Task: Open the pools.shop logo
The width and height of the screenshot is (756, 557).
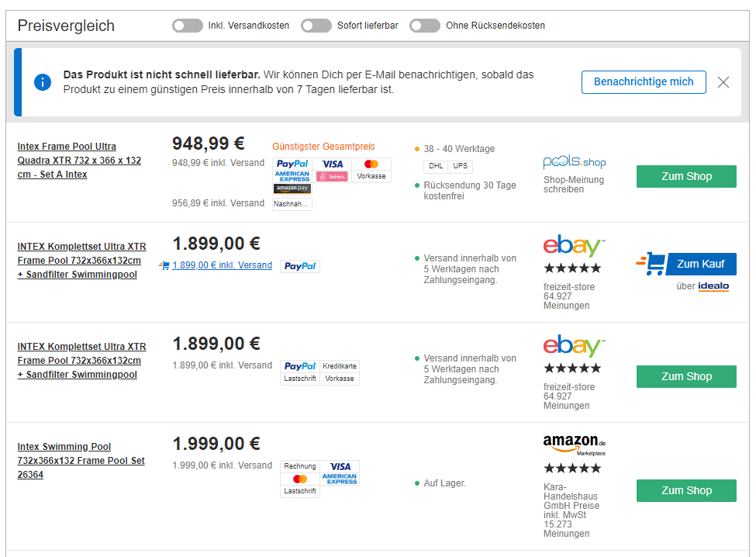Action: [x=575, y=162]
